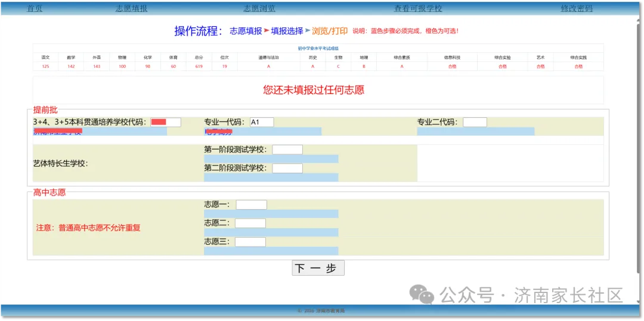Click the 总分 value 619
Screen dimensions: 644x321
(199, 67)
